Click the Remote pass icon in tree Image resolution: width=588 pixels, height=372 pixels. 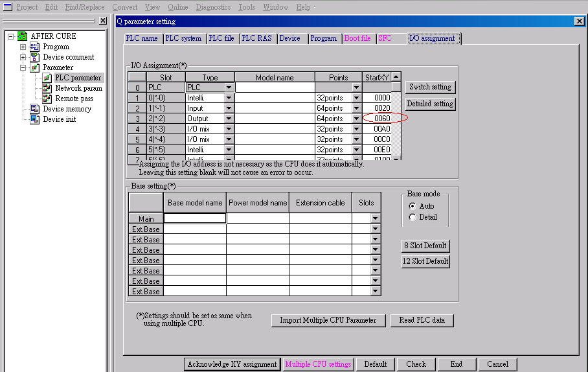pyautogui.click(x=47, y=99)
